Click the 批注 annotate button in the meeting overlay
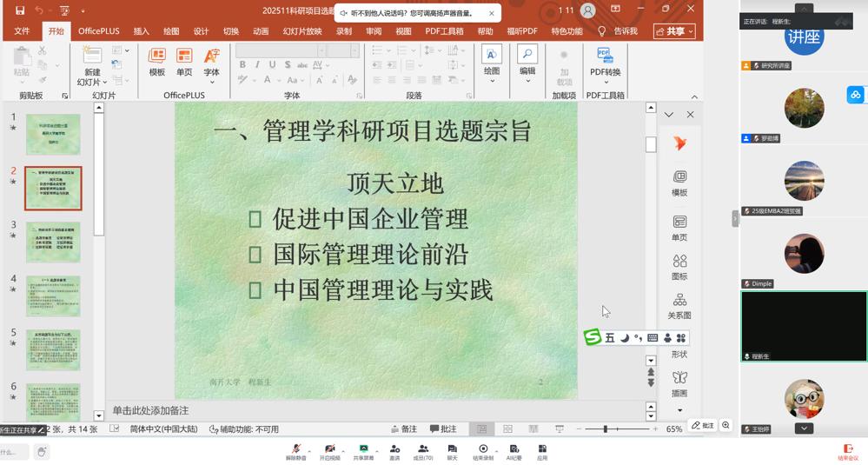868x465 pixels. click(x=703, y=425)
